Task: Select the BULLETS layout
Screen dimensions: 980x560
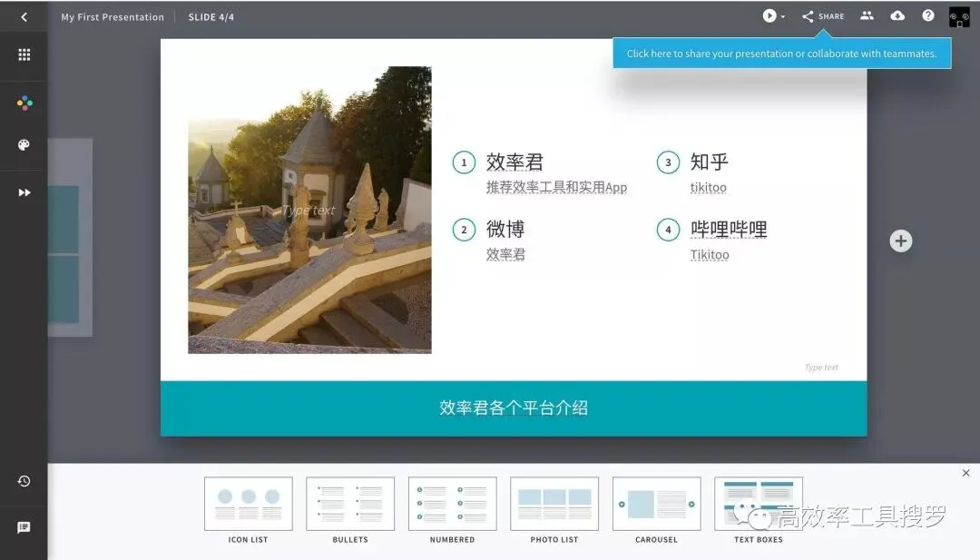Action: pyautogui.click(x=350, y=510)
